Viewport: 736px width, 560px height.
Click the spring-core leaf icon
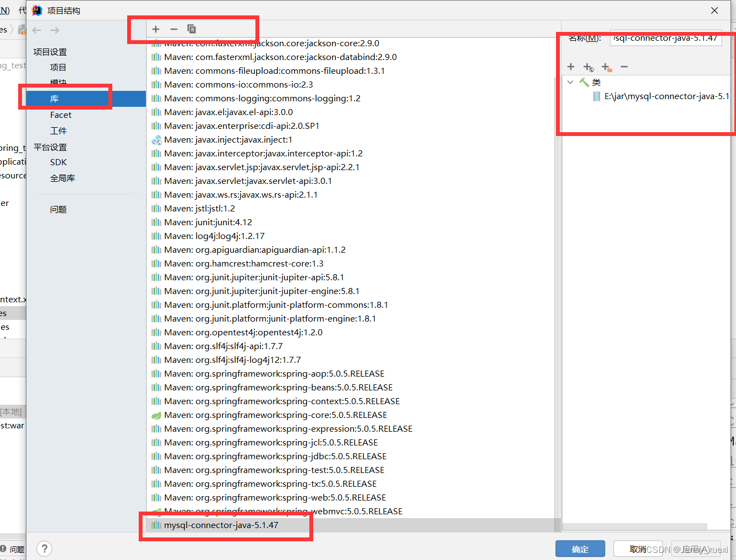point(156,415)
